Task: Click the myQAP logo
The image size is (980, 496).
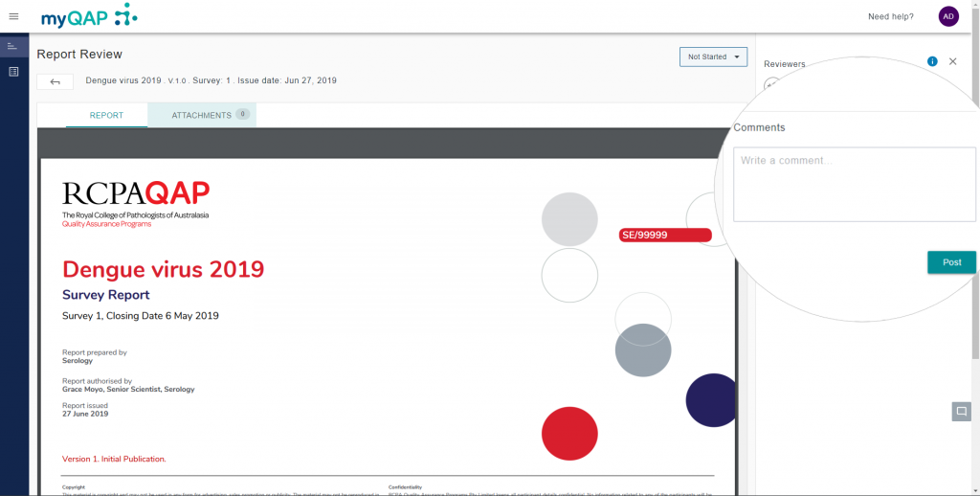Action: point(89,15)
